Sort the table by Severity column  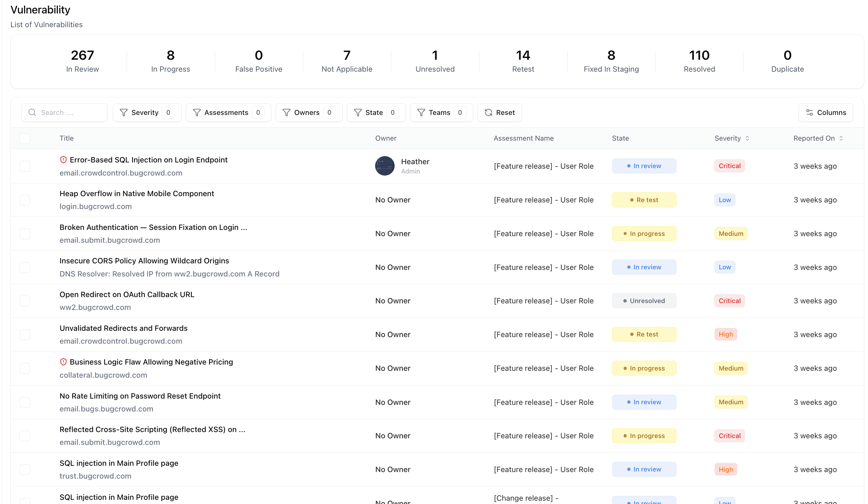[x=747, y=138]
